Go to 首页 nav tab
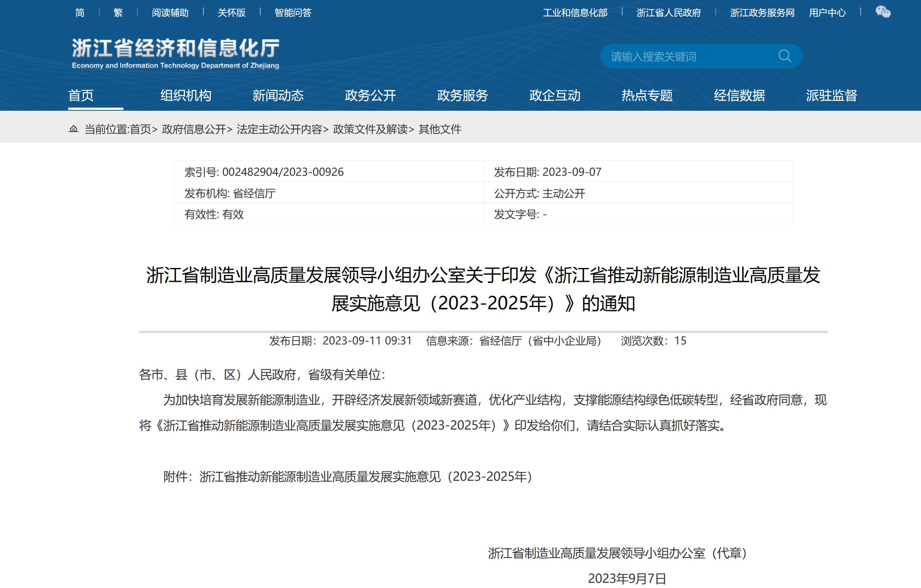 [81, 95]
